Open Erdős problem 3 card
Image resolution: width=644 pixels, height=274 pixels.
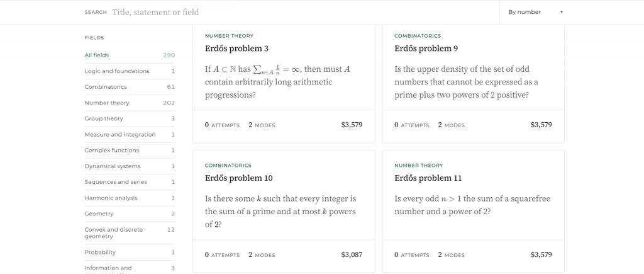point(284,84)
